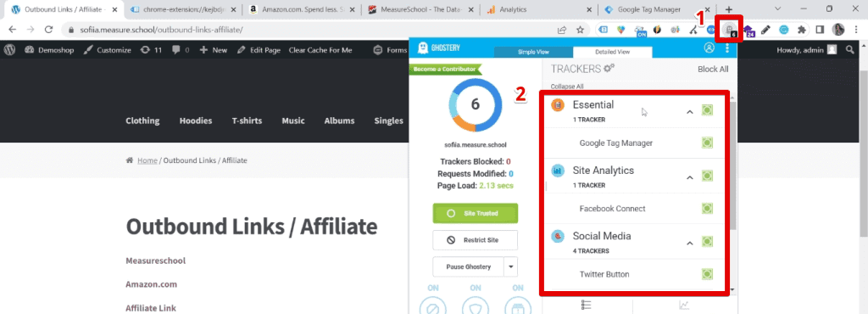Collapse the Essential tracker category chevron

690,112
